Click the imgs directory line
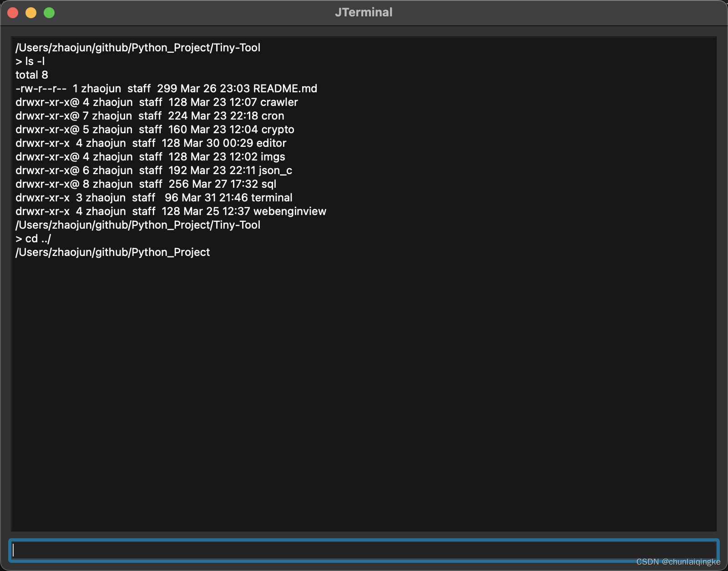The height and width of the screenshot is (571, 728). [150, 157]
